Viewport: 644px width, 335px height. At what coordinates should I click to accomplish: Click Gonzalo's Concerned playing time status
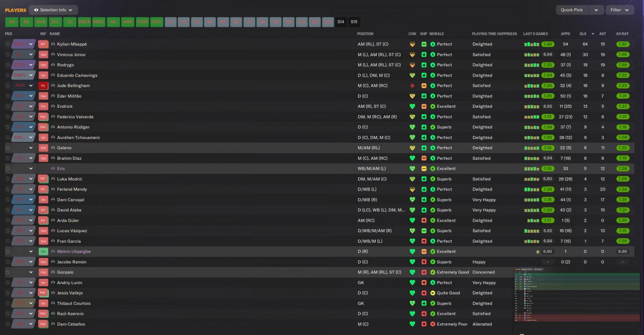484,272
